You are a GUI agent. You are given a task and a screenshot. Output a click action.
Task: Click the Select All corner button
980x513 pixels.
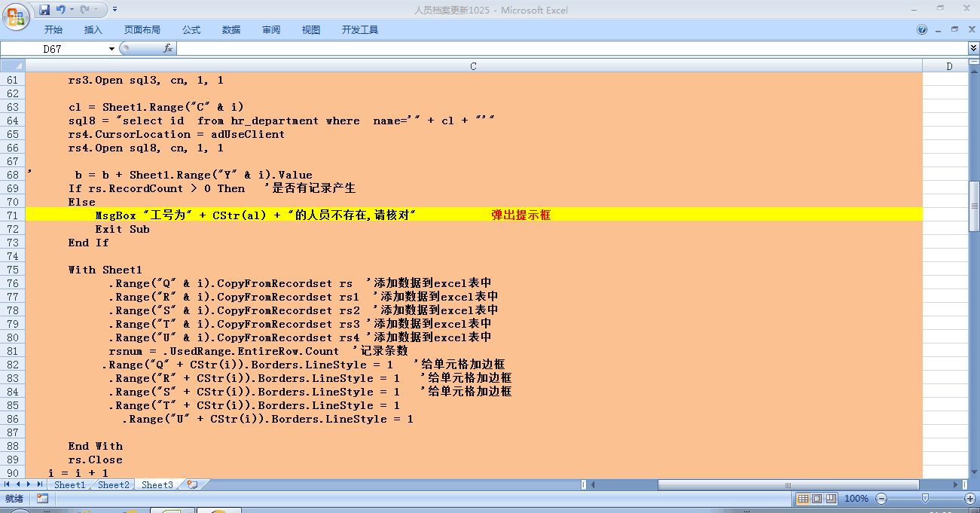click(12, 66)
